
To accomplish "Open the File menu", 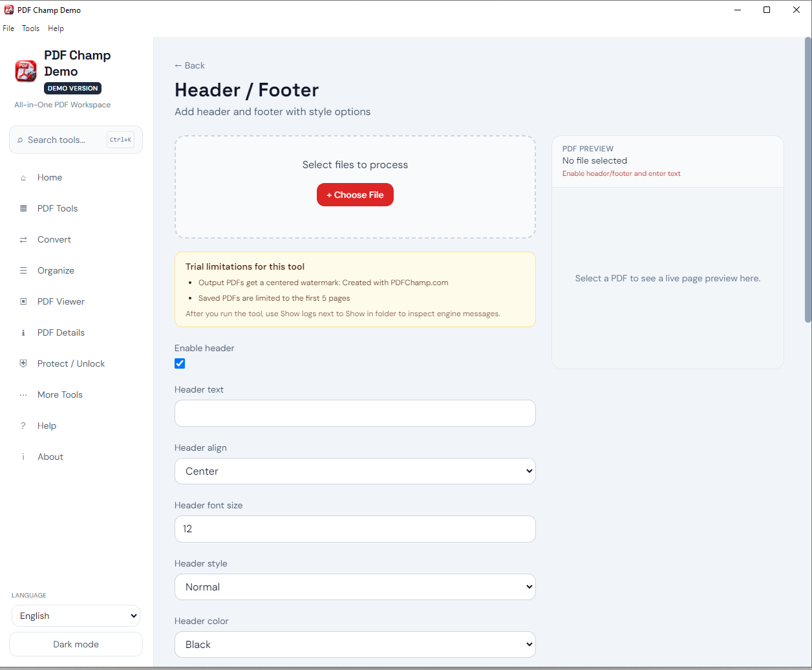I will click(8, 28).
